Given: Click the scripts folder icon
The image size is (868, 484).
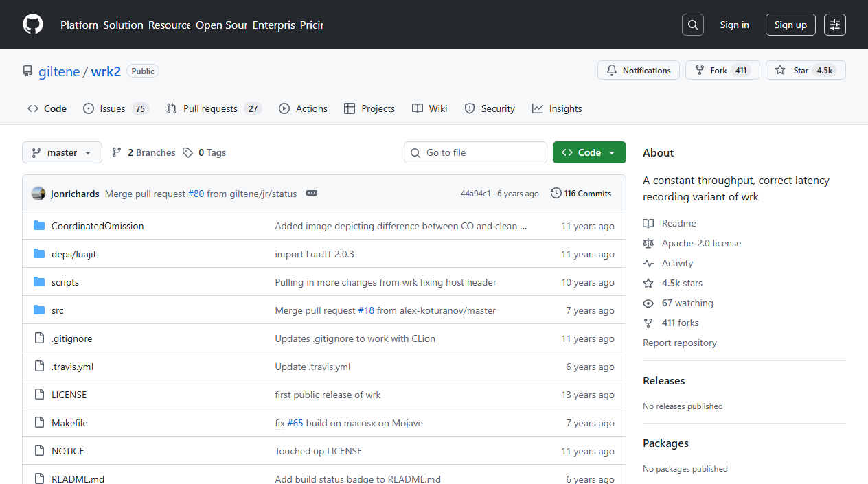Looking at the screenshot, I should tap(39, 282).
